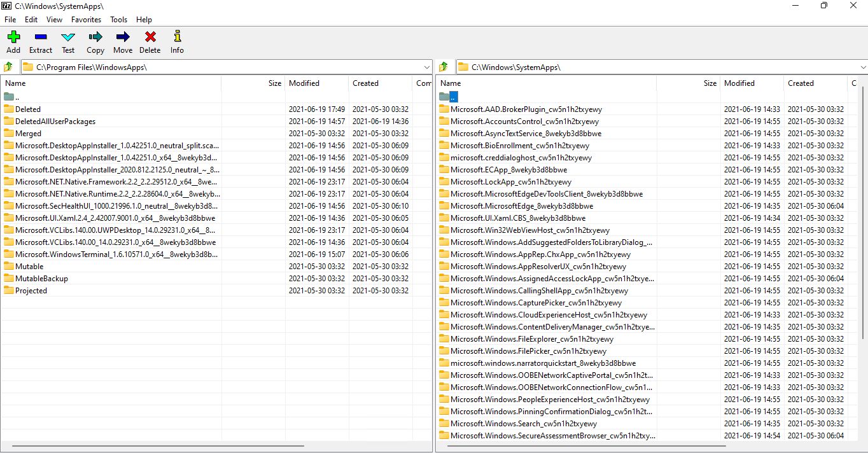Screen dimensions: 868x453
Task: Select the DeletedAllUserPackages folder icon
Action: [x=9, y=121]
